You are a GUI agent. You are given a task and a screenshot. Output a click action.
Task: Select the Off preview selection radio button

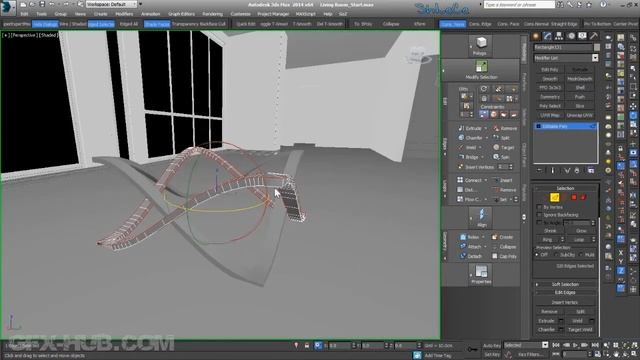(x=537, y=255)
